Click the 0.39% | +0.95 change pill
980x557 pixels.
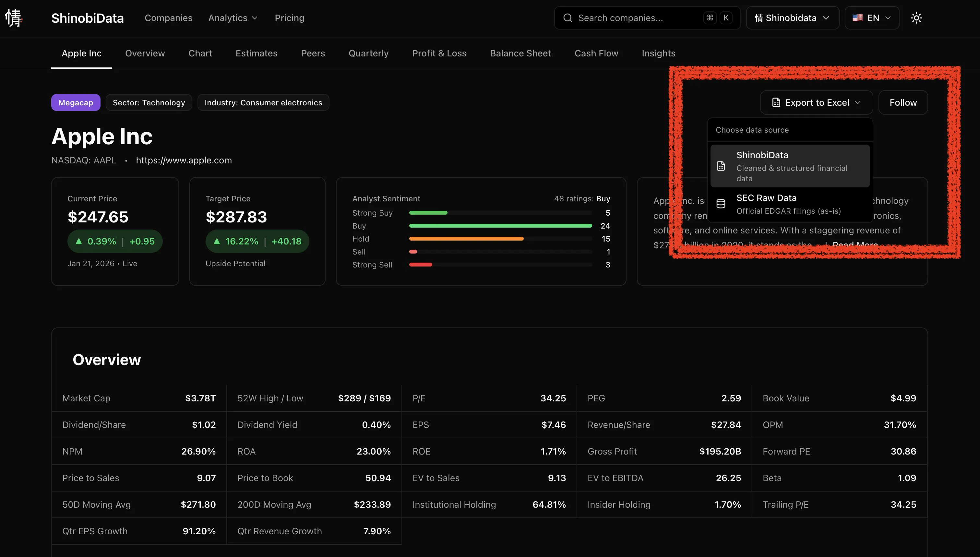coord(115,241)
